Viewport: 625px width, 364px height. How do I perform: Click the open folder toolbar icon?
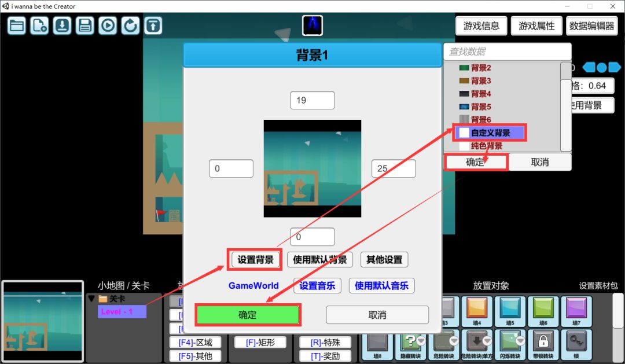click(17, 25)
